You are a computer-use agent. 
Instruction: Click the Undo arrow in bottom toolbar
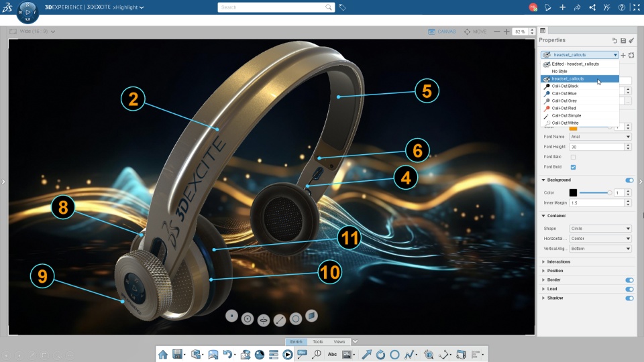click(227, 354)
